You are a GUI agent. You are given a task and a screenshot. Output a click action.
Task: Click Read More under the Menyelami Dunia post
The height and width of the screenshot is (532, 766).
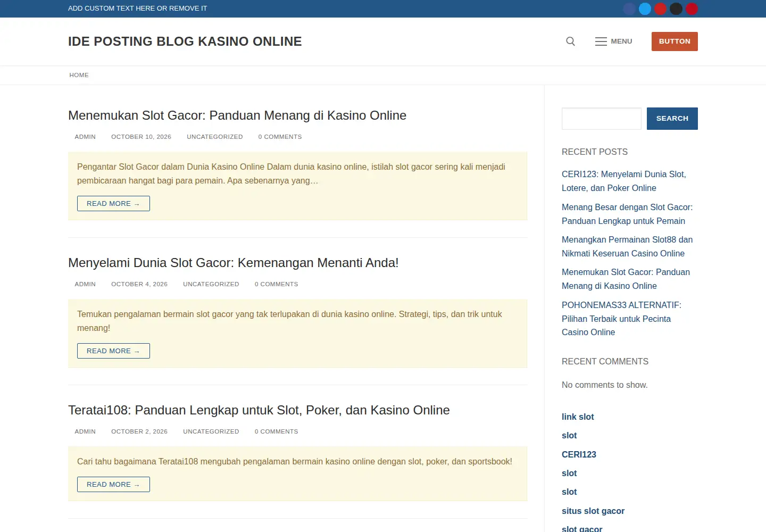click(113, 351)
